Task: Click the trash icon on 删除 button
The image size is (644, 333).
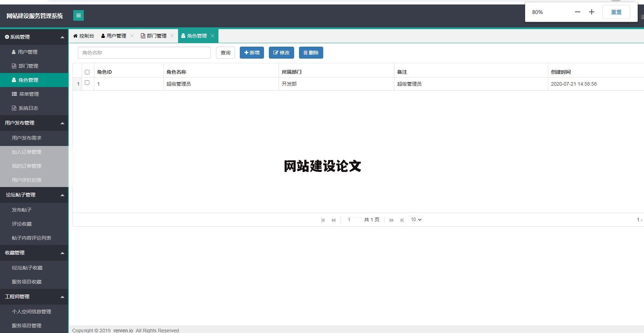Action: pos(305,53)
